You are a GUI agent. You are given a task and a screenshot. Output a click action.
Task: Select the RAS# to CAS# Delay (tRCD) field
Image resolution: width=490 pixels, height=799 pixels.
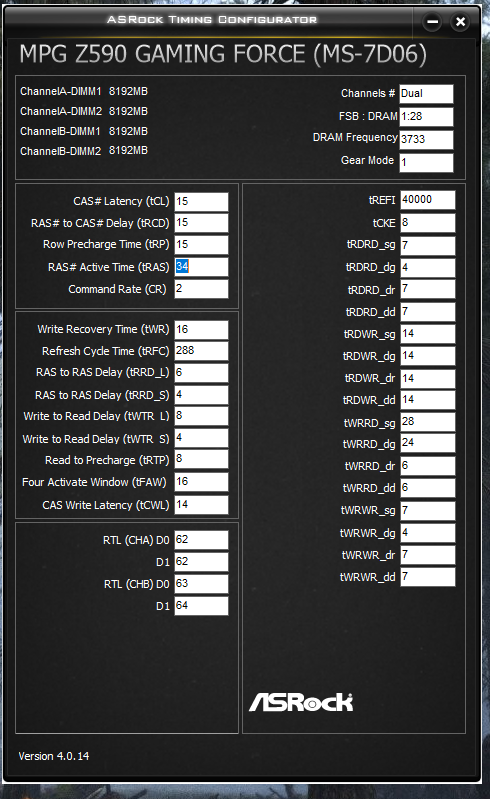201,223
